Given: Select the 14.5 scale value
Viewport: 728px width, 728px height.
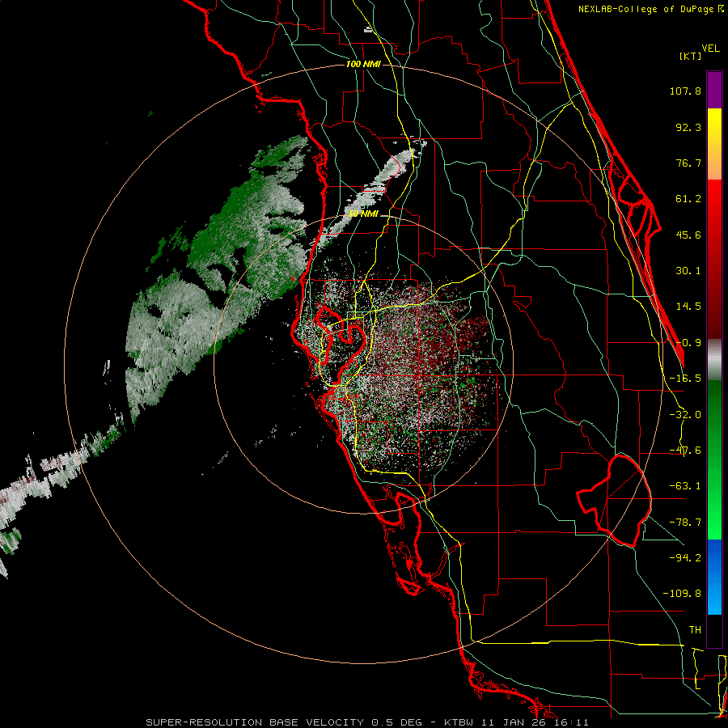Looking at the screenshot, I should point(688,307).
